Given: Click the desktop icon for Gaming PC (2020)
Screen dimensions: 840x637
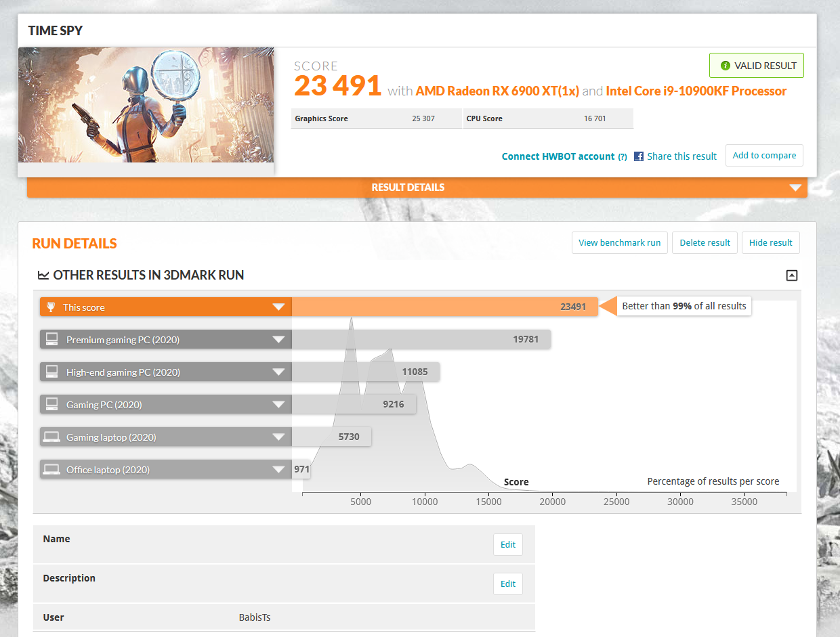Looking at the screenshot, I should [52, 405].
